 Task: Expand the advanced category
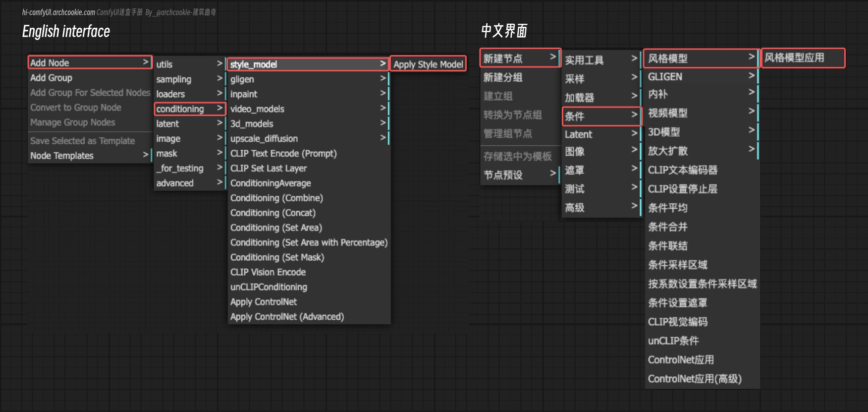190,183
